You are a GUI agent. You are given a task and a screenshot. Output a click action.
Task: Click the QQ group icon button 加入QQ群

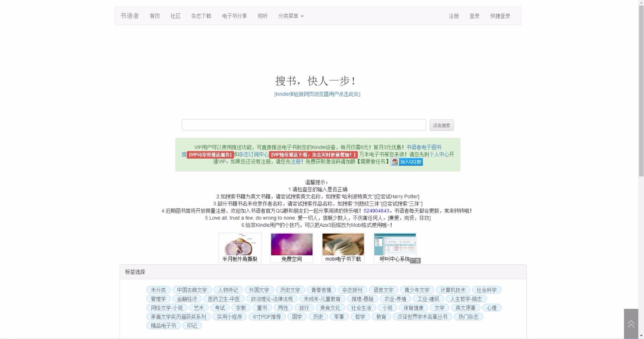coord(407,162)
